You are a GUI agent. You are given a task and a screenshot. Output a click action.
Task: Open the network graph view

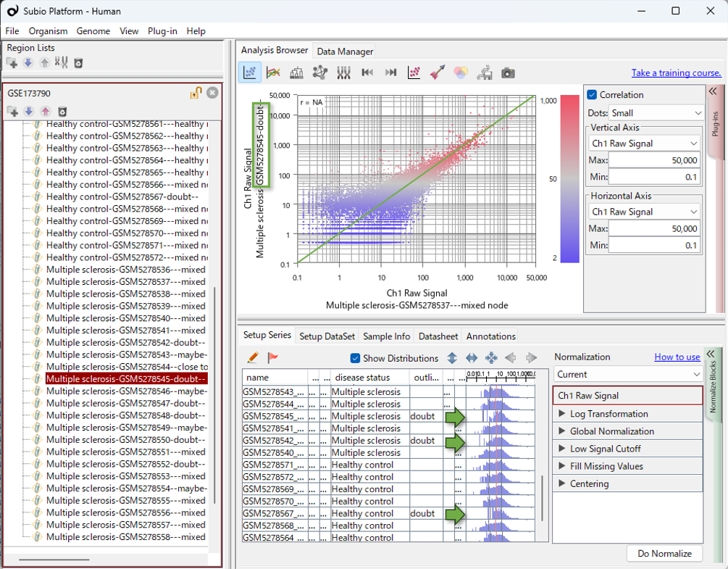click(x=321, y=72)
